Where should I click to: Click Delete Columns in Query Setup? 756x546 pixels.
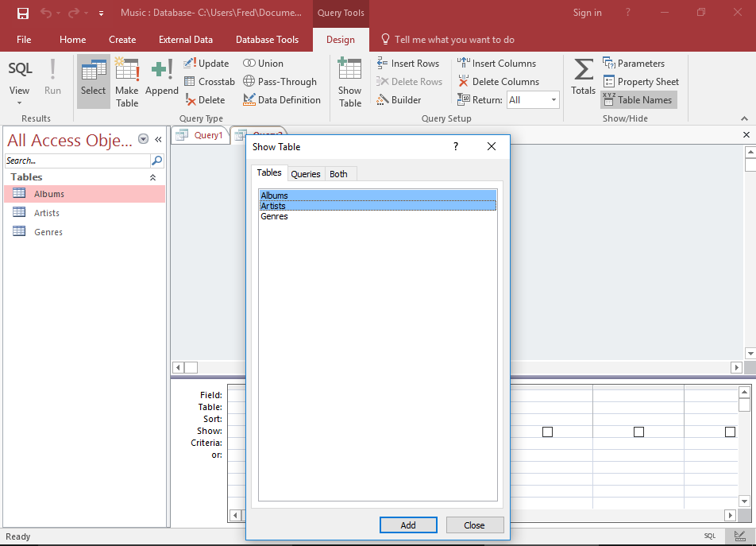(498, 82)
